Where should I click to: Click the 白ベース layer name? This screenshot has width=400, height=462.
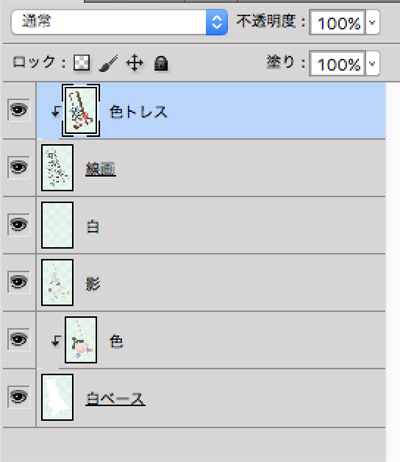point(115,398)
